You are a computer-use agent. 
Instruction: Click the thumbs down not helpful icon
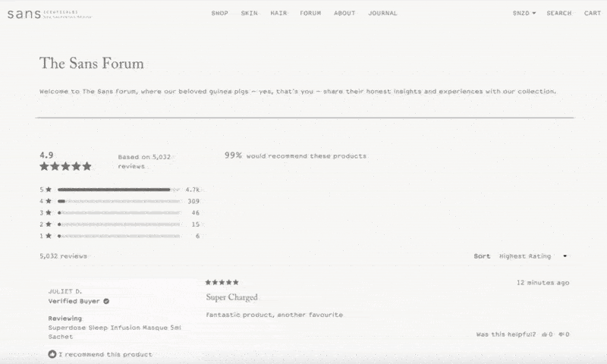coord(561,334)
